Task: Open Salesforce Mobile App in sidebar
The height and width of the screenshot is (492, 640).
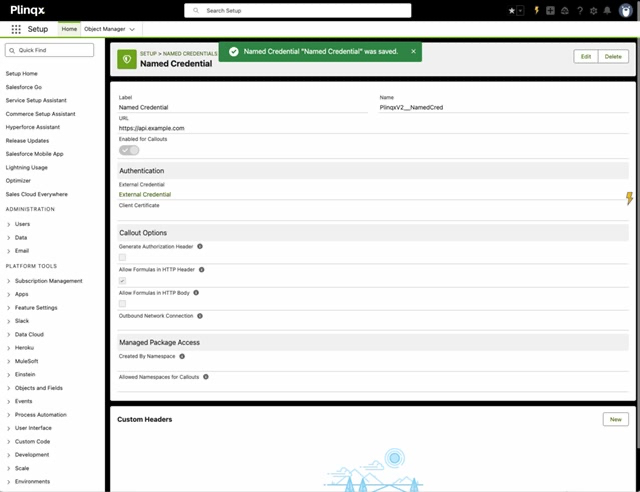Action: point(35,154)
